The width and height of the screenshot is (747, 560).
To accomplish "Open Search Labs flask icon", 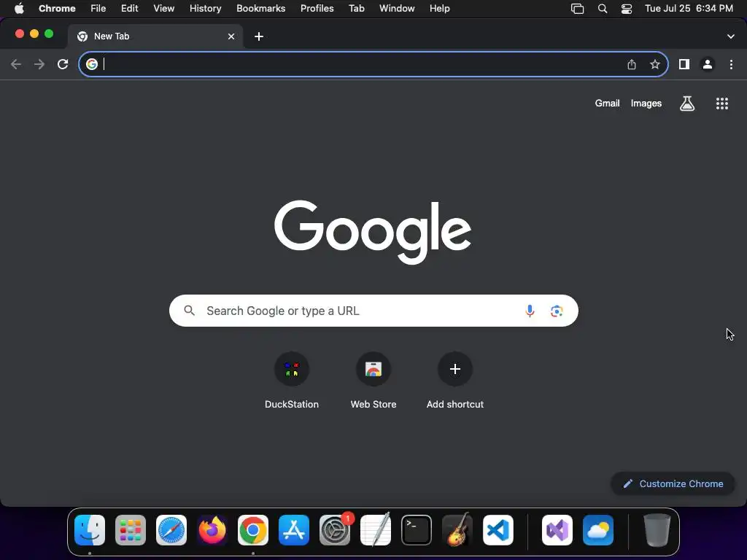I will click(687, 104).
